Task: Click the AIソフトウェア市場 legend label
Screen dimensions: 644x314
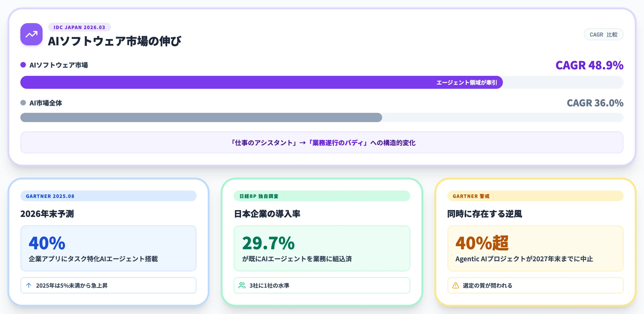Action: [59, 65]
